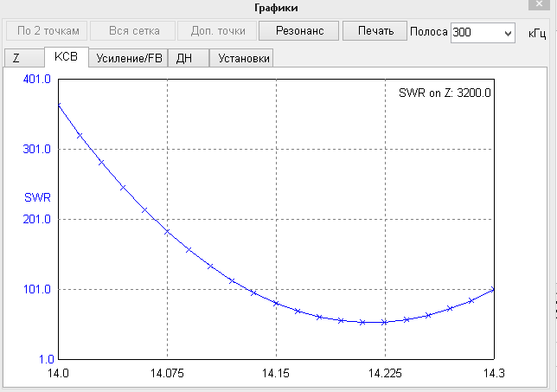This screenshot has height=392, width=557.
Task: Click the blue SWR axis label
Action: point(38,197)
